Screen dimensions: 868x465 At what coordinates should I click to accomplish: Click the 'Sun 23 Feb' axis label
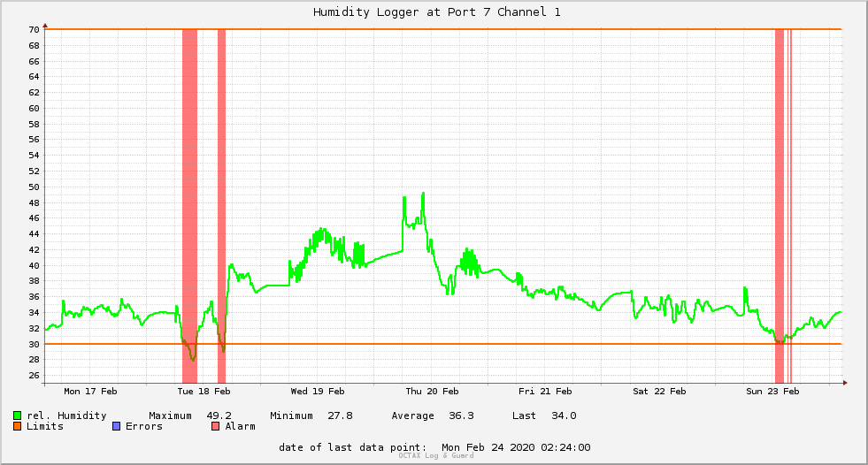pyautogui.click(x=772, y=391)
